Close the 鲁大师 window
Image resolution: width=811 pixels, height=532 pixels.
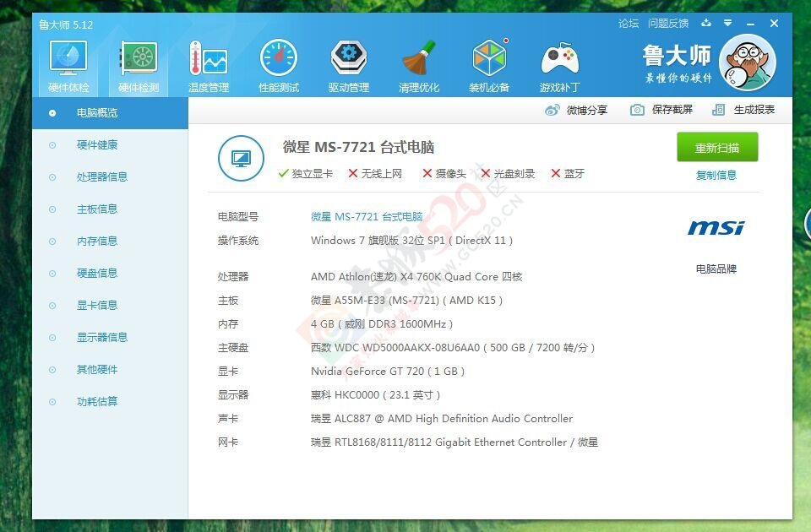pos(775,24)
